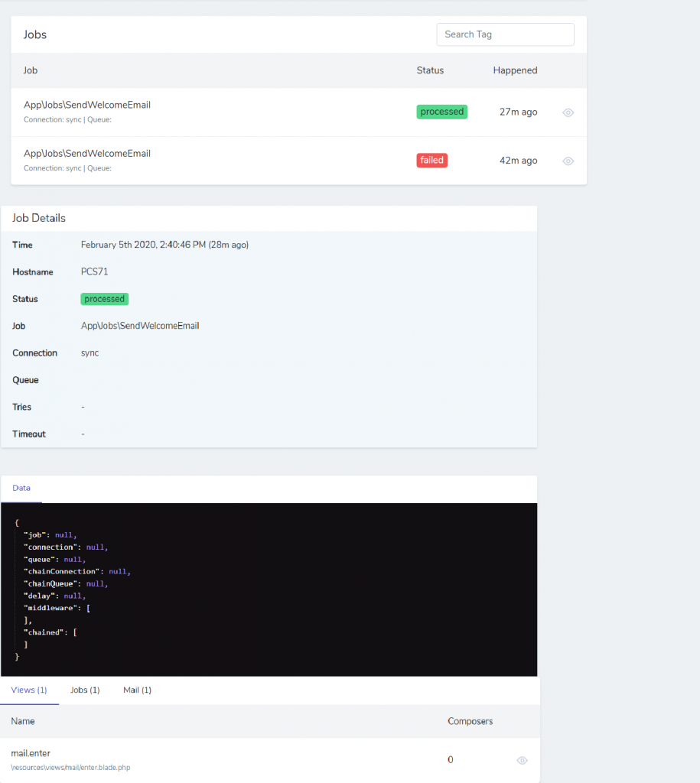Click the 27m ago timestamp
Image resolution: width=700 pixels, height=783 pixels.
[x=518, y=112]
